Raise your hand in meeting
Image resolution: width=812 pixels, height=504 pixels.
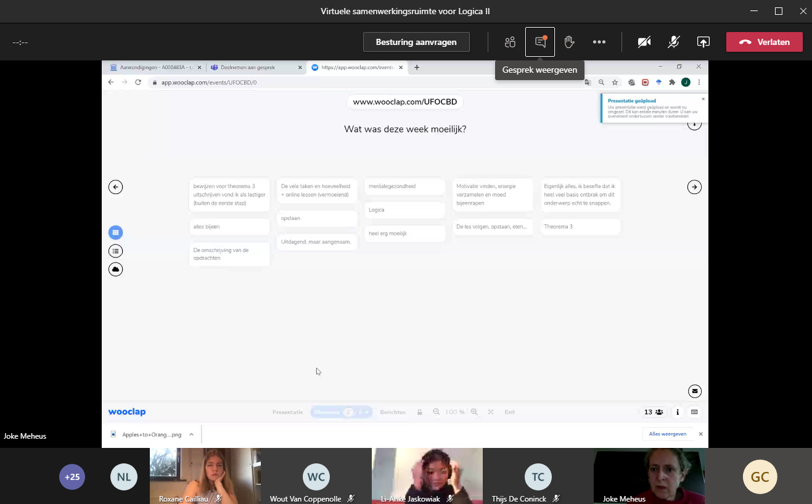click(569, 42)
